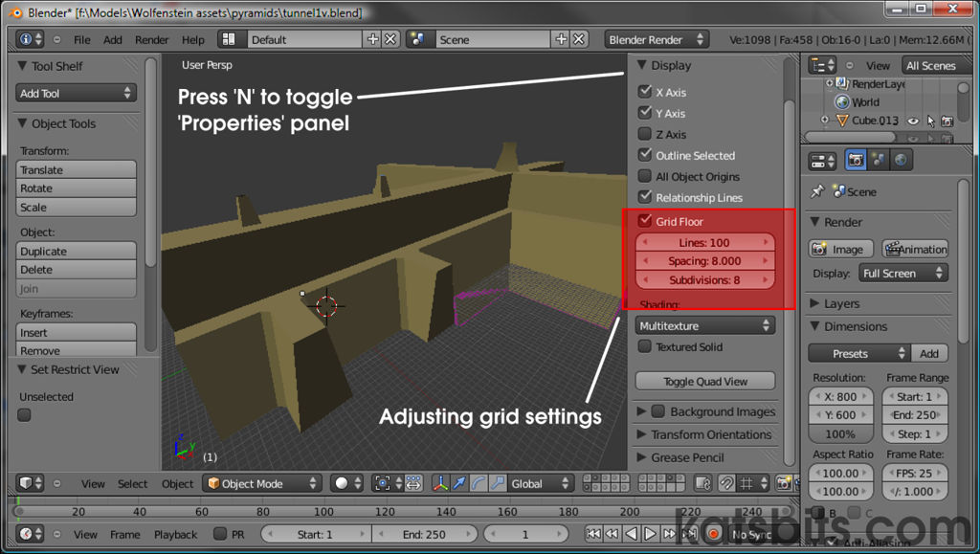Switch to the World properties globe tab
This screenshot has width=980, height=554.
tap(901, 161)
